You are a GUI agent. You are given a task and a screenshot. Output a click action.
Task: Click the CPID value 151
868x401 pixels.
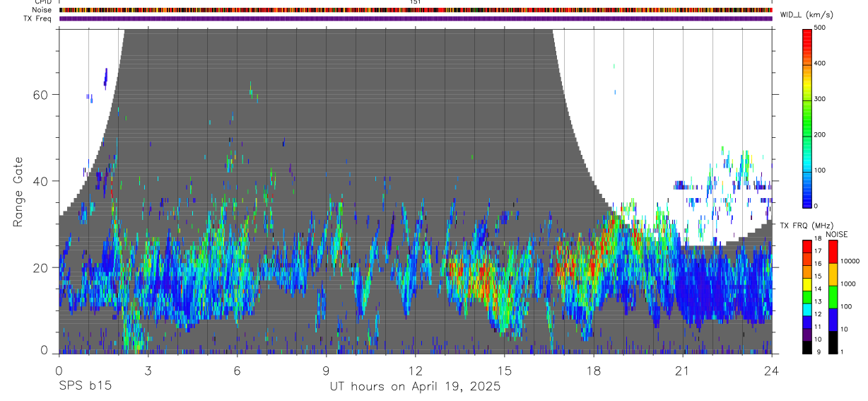[415, 2]
